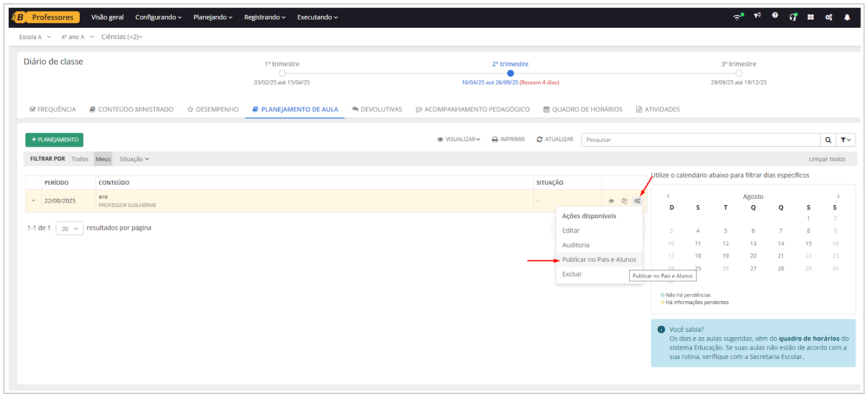Viewport: 868px width, 398px height.
Task: Open the announcements megaphone icon
Action: pyautogui.click(x=757, y=16)
